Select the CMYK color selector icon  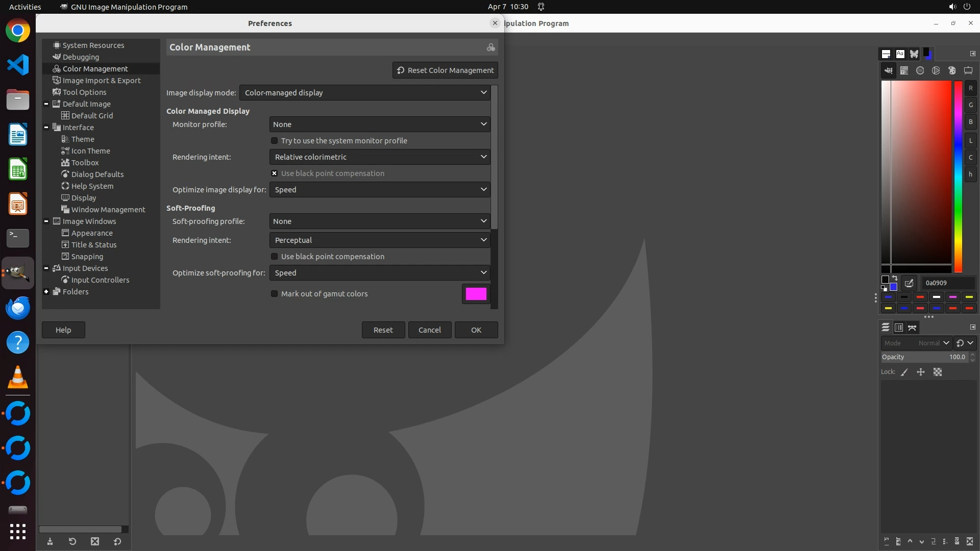point(904,70)
